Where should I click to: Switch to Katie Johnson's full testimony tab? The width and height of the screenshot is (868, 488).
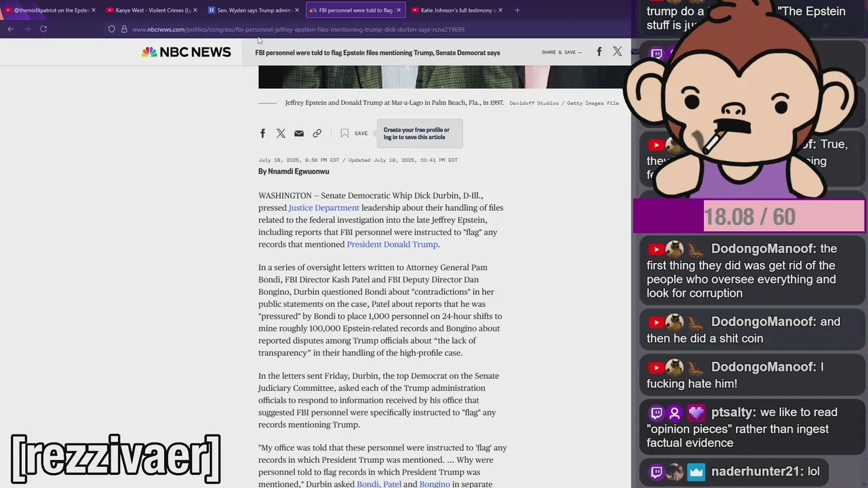457,10
